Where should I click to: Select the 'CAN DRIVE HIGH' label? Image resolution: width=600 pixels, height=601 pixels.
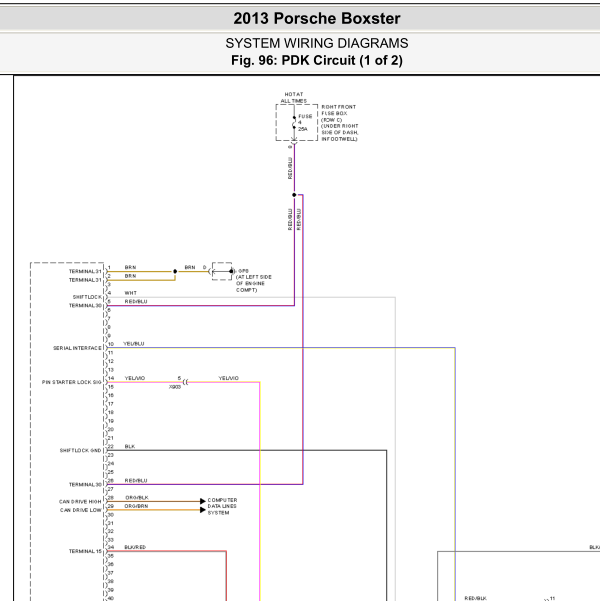pyautogui.click(x=80, y=502)
